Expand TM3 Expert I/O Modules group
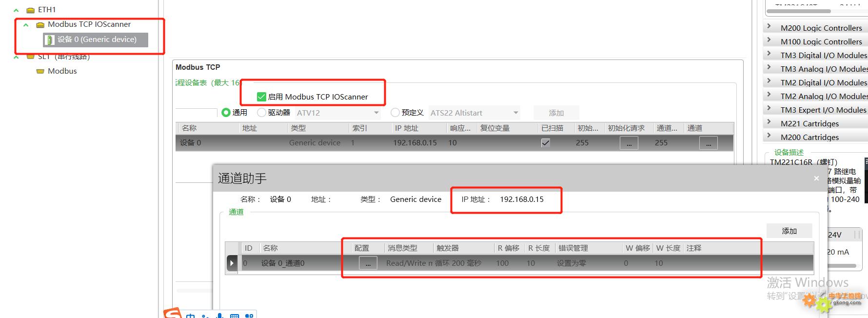Viewport: 868px width, 318px height. [769, 108]
